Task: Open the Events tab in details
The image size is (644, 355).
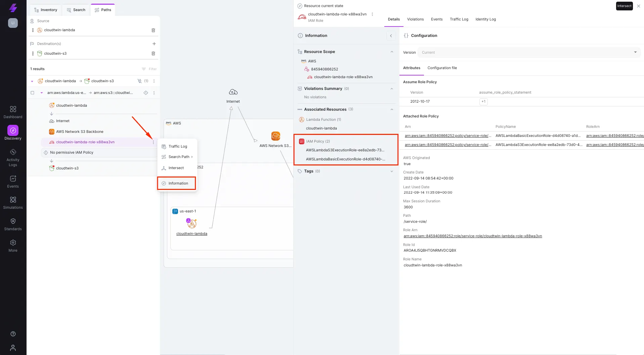Action: point(437,19)
